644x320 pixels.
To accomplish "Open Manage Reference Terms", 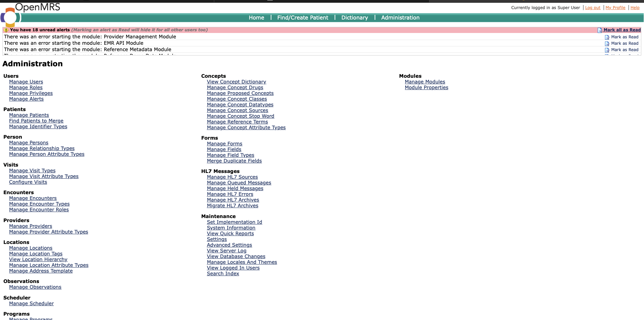I will (237, 122).
